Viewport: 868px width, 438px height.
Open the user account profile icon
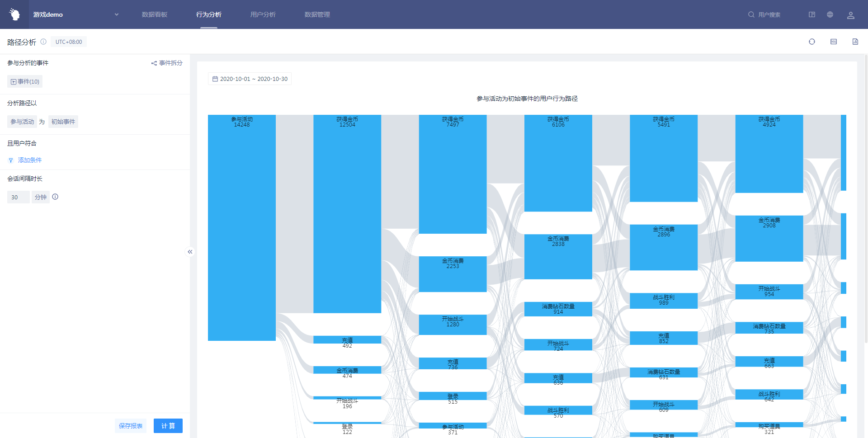tap(850, 15)
